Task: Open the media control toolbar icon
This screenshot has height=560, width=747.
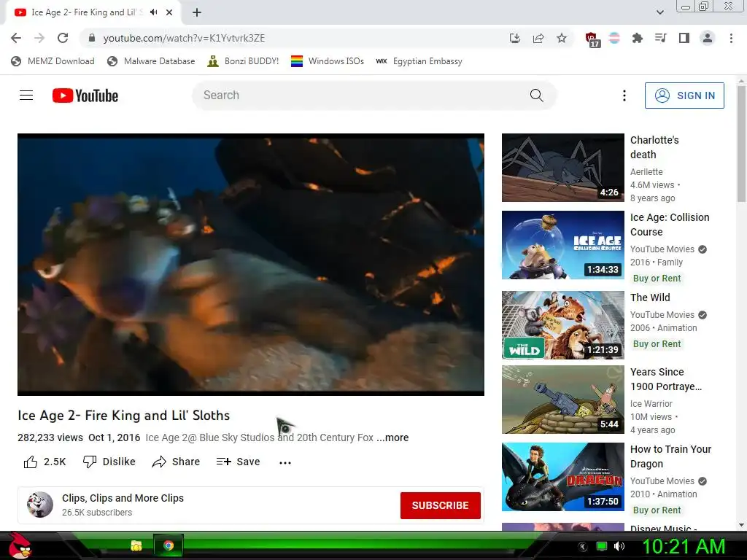Action: pos(661,38)
